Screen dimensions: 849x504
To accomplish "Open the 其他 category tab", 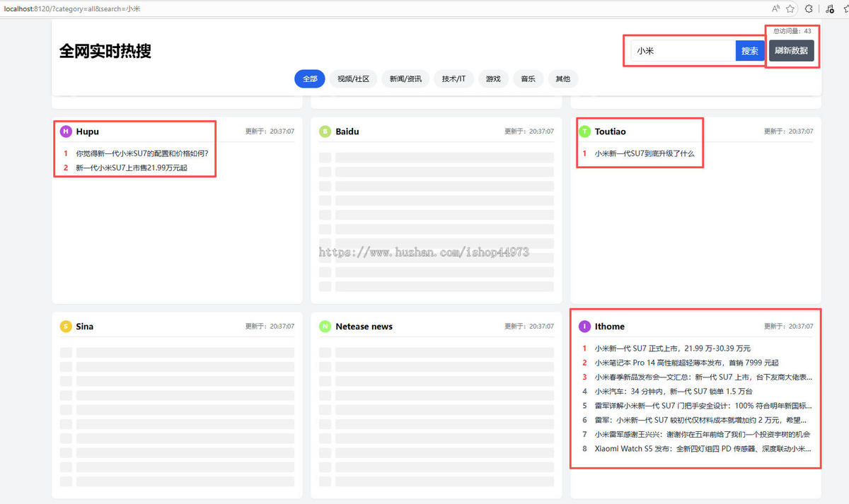I will point(563,79).
